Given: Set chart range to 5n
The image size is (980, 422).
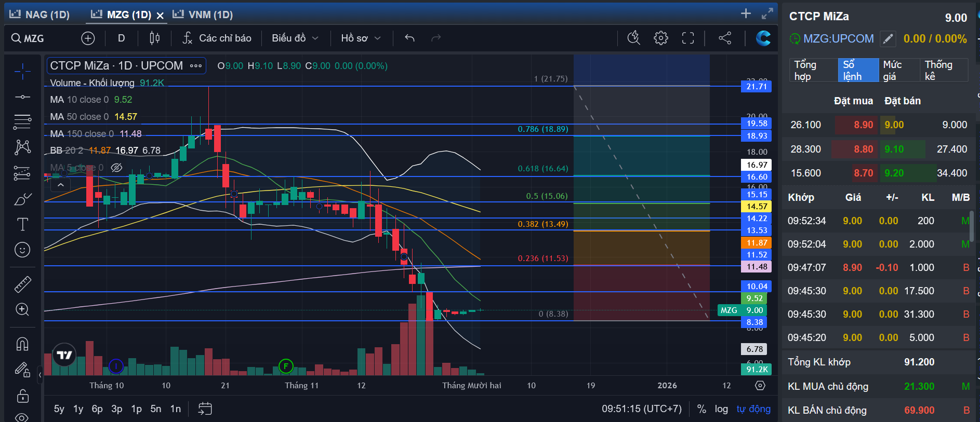Looking at the screenshot, I should tap(156, 409).
